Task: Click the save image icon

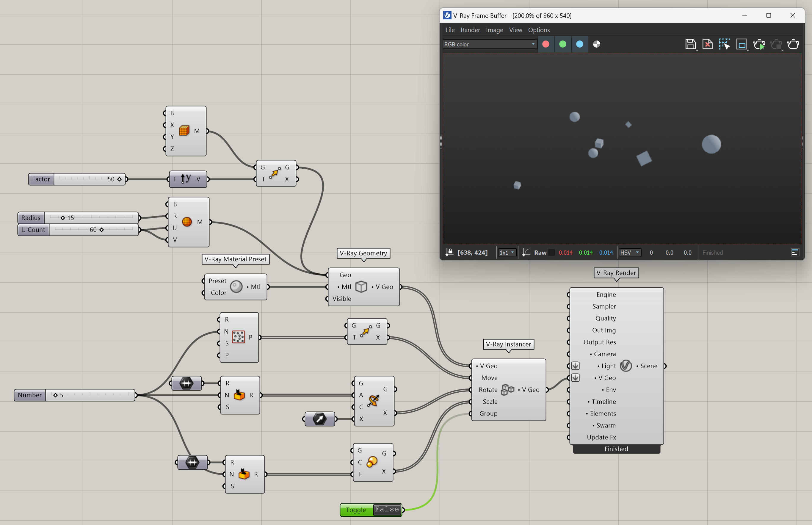Action: pyautogui.click(x=690, y=44)
